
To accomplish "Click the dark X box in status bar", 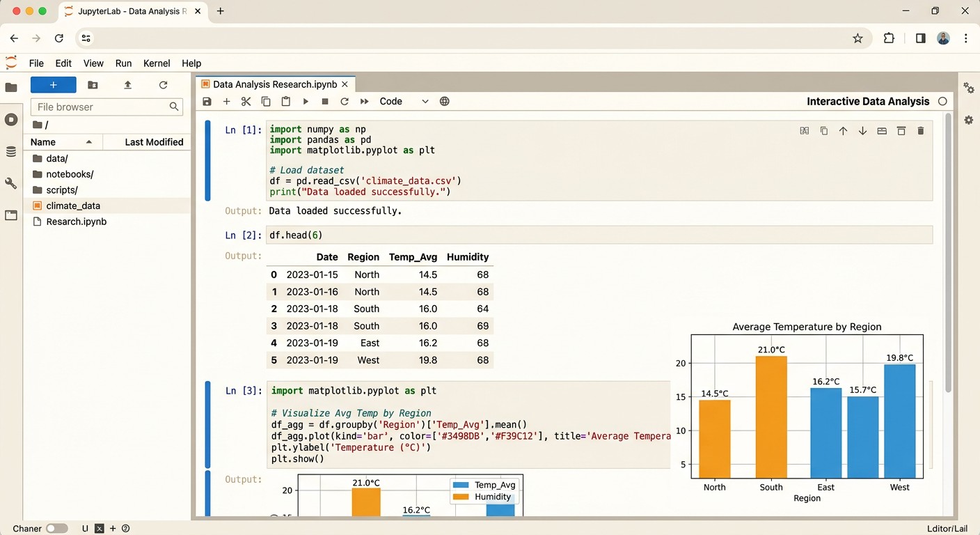I will (x=99, y=529).
